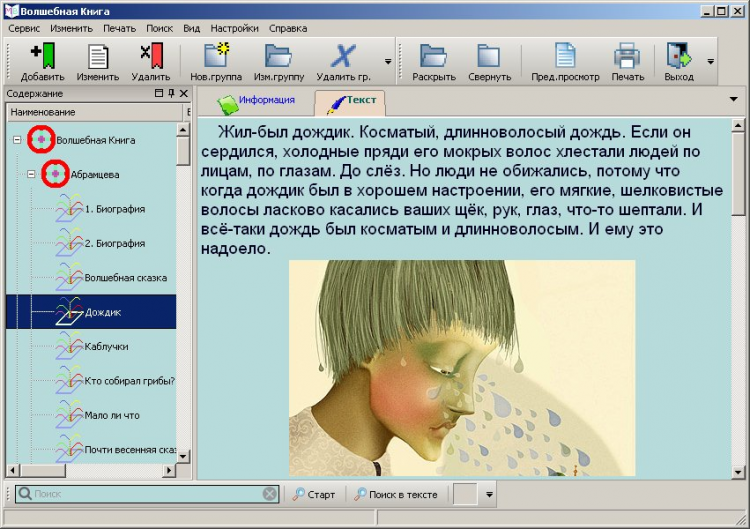750x529 pixels.
Task: Click the Удалить red bookmark icon
Action: (152, 56)
